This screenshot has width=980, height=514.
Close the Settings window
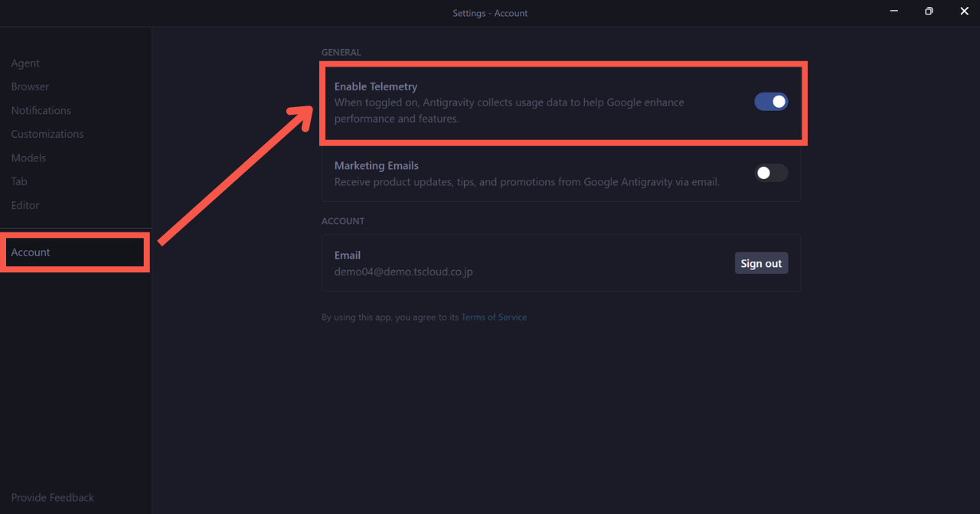[x=964, y=11]
